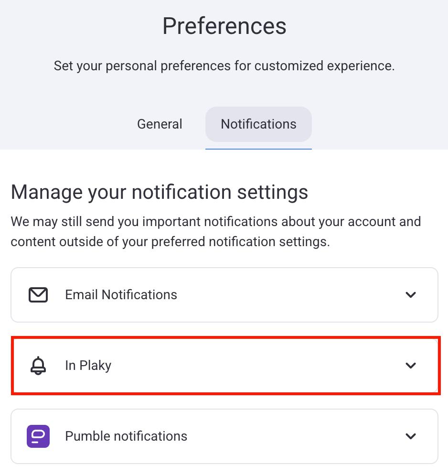Click the blue underline under Notifications tab
This screenshot has height=476, width=448.
(x=258, y=149)
